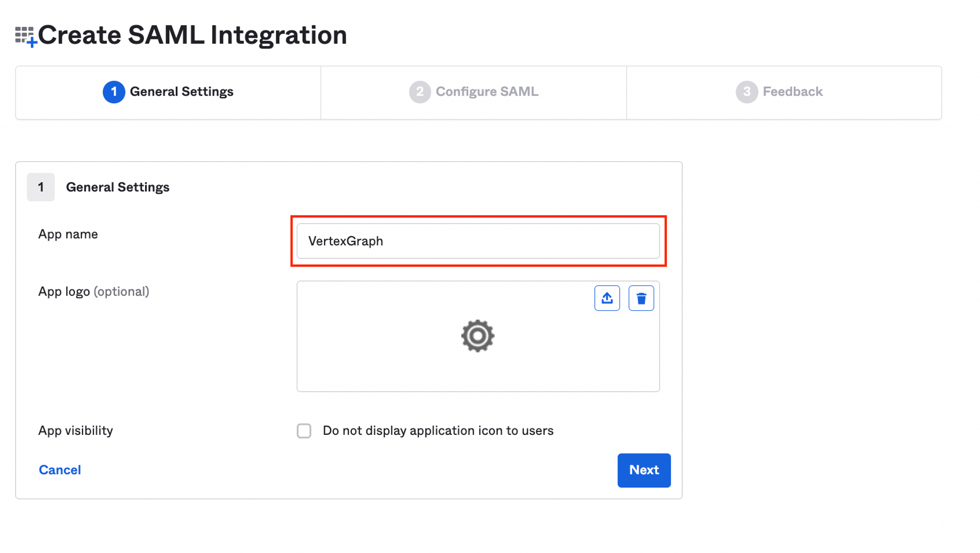Click the Cancel link
980x553 pixels.
(x=60, y=470)
